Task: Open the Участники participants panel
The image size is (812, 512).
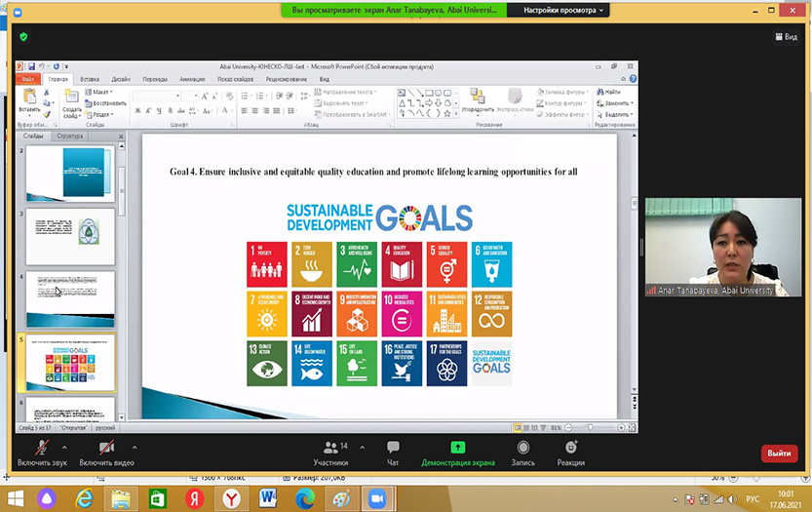Action: [x=331, y=453]
